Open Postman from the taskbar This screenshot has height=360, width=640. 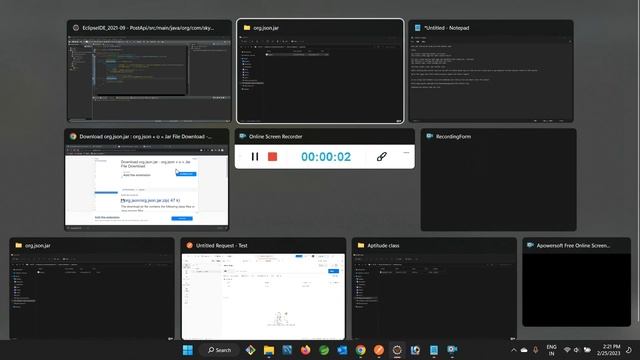pos(379,350)
